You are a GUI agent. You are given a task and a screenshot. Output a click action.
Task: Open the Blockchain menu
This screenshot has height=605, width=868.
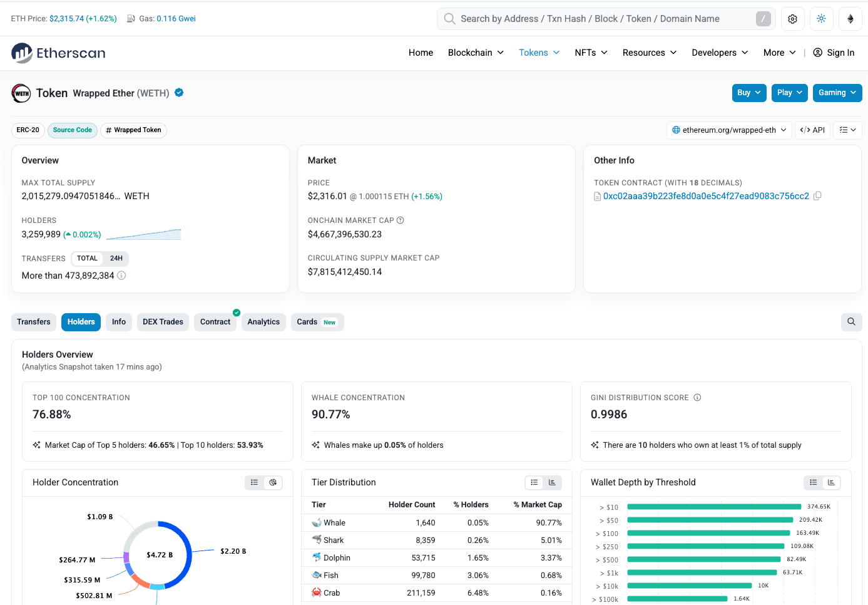click(476, 53)
